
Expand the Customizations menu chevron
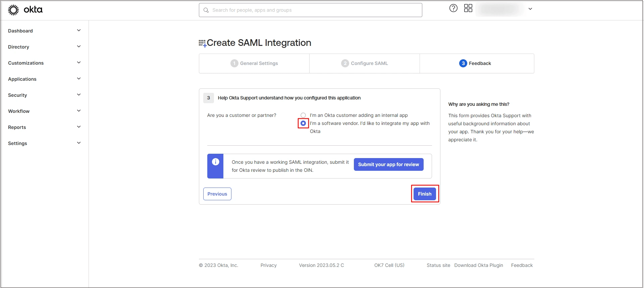tap(79, 63)
